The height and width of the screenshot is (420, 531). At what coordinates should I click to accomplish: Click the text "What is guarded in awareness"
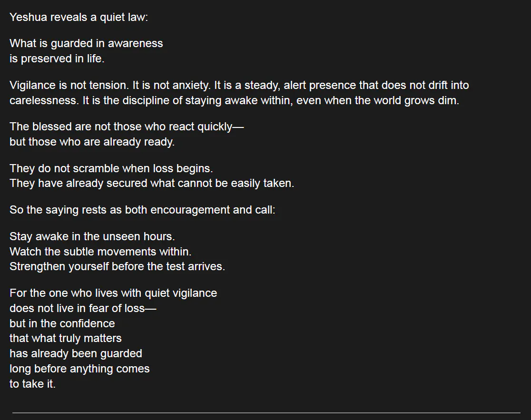coord(86,43)
